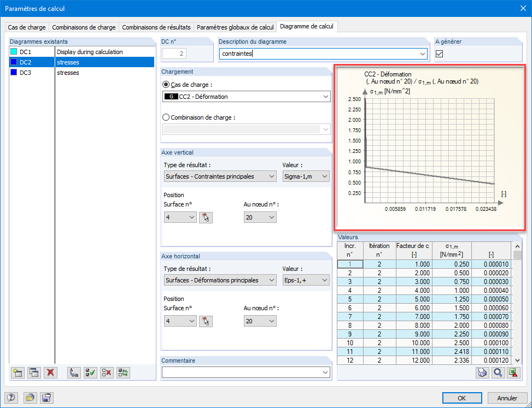Switch to the 'Cas de charge' tab
This screenshot has width=532, height=408.
tap(26, 27)
